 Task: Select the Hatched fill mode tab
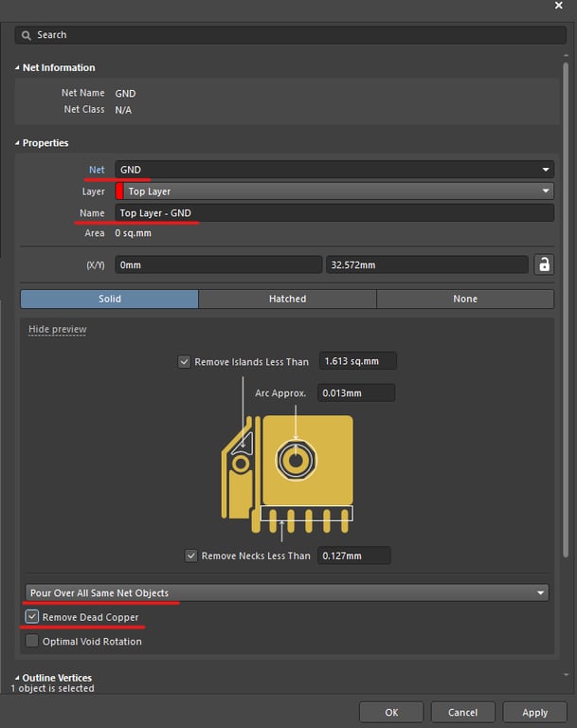click(287, 299)
